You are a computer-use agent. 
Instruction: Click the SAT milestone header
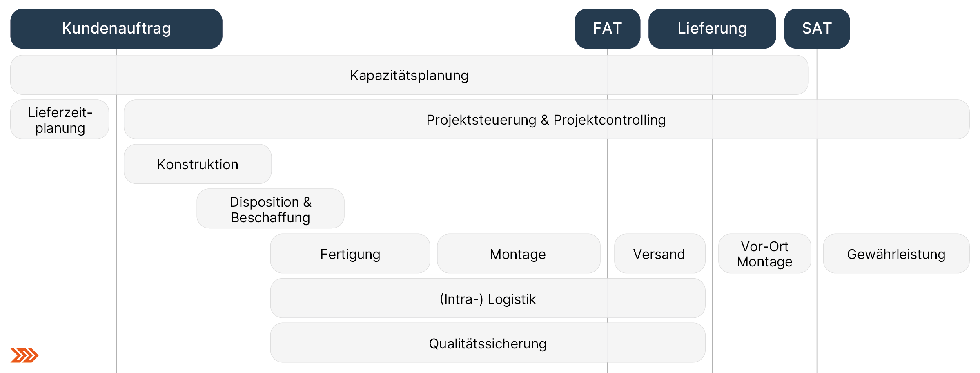point(817,29)
